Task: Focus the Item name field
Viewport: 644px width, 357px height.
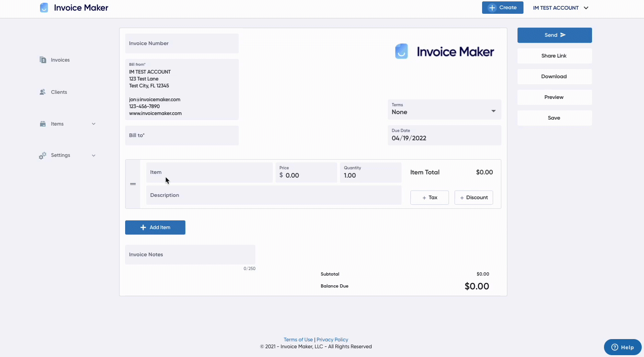Action: tap(209, 173)
